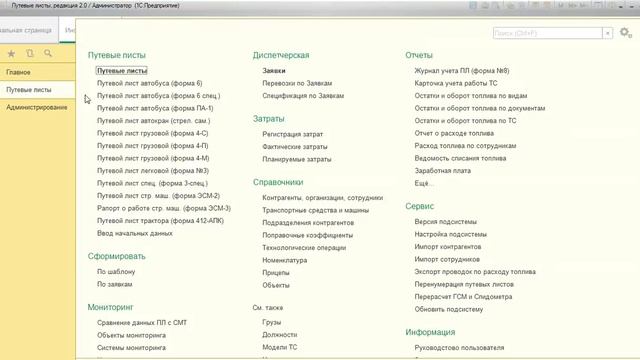Open Расход топлива по сотрудникам
Viewport: 640px width, 360px height.
(x=465, y=146)
